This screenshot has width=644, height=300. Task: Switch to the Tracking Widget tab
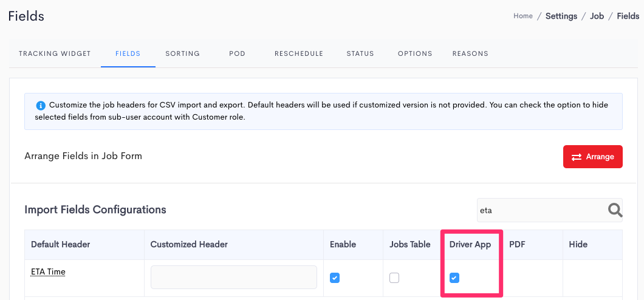coord(55,53)
